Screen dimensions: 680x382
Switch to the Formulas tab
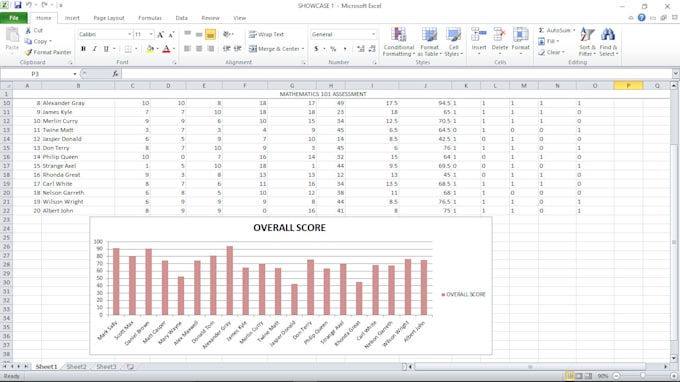(x=150, y=18)
